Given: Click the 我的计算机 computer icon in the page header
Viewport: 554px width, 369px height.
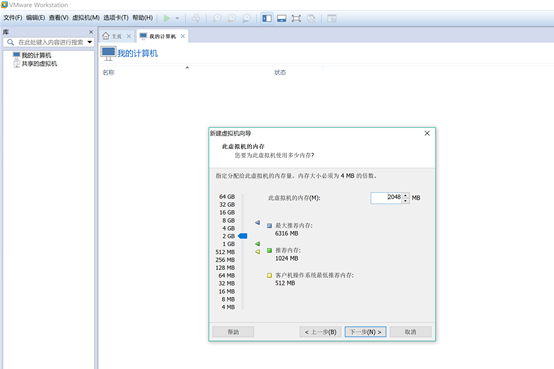Looking at the screenshot, I should pyautogui.click(x=108, y=53).
